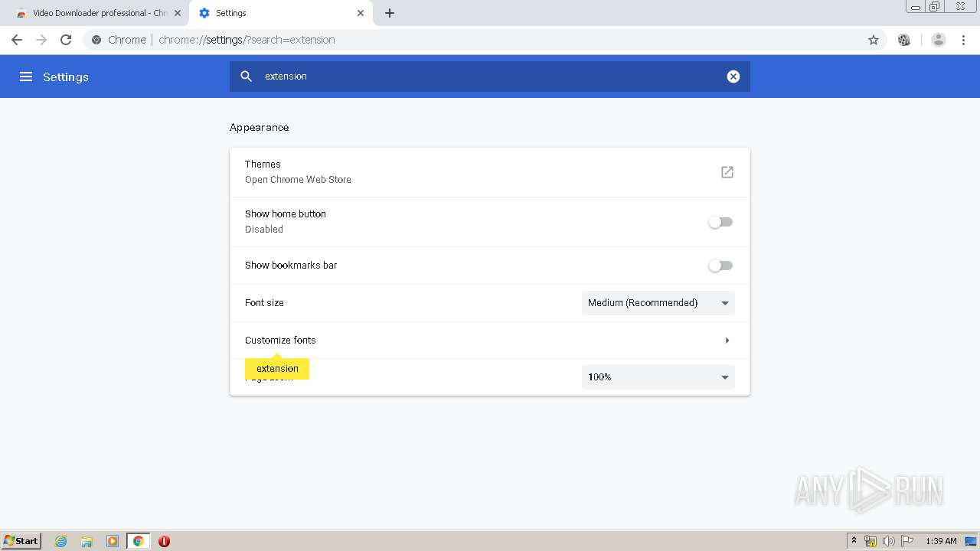This screenshot has height=551, width=980.
Task: Click the volume speaker tray icon
Action: [888, 541]
